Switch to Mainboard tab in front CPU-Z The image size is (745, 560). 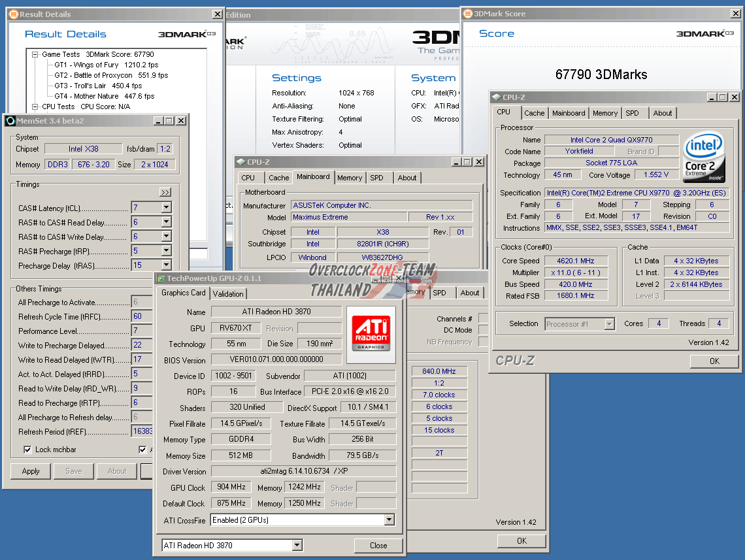(569, 113)
